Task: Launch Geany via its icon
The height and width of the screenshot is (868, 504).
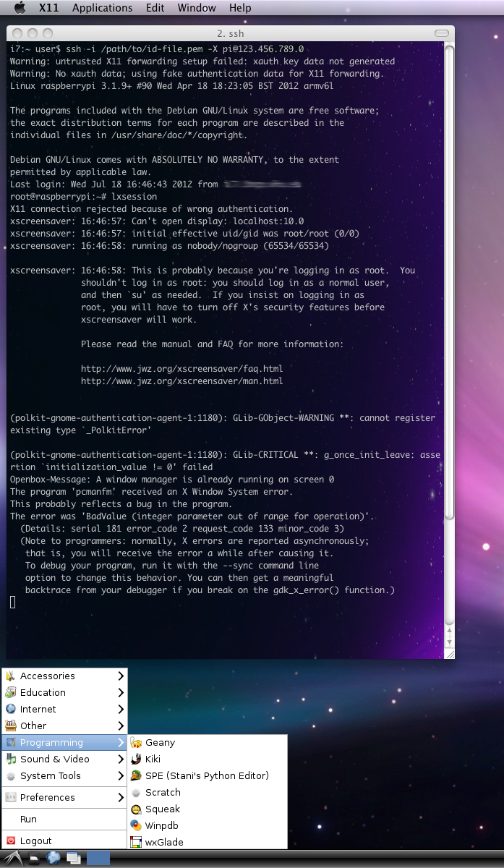Action: tap(135, 742)
